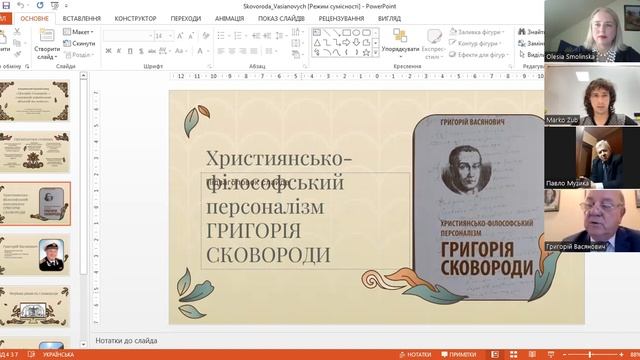Open Ефекти для фігур menu
The width and height of the screenshot is (640, 360).
tap(479, 54)
